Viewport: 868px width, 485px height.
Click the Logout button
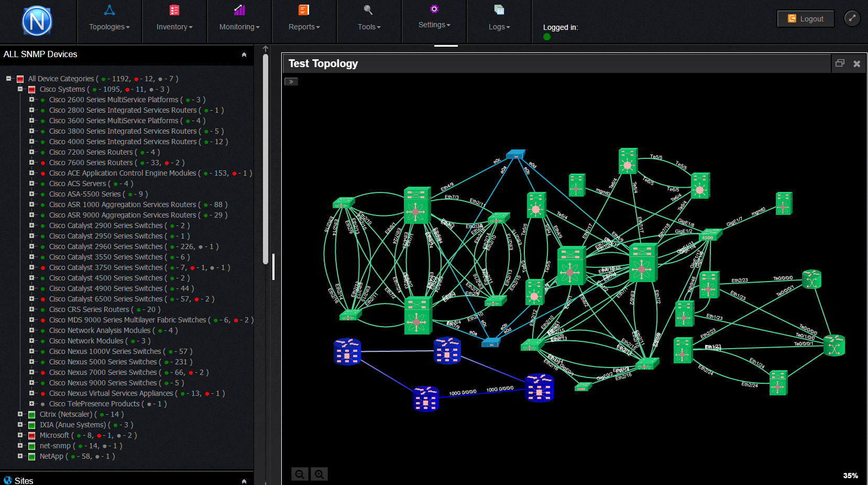pyautogui.click(x=806, y=19)
